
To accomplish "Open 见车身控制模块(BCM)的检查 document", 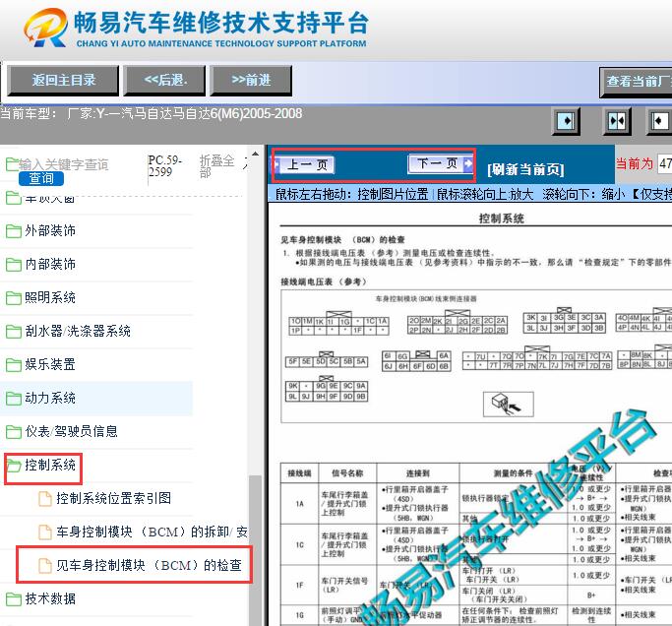I will tap(150, 565).
